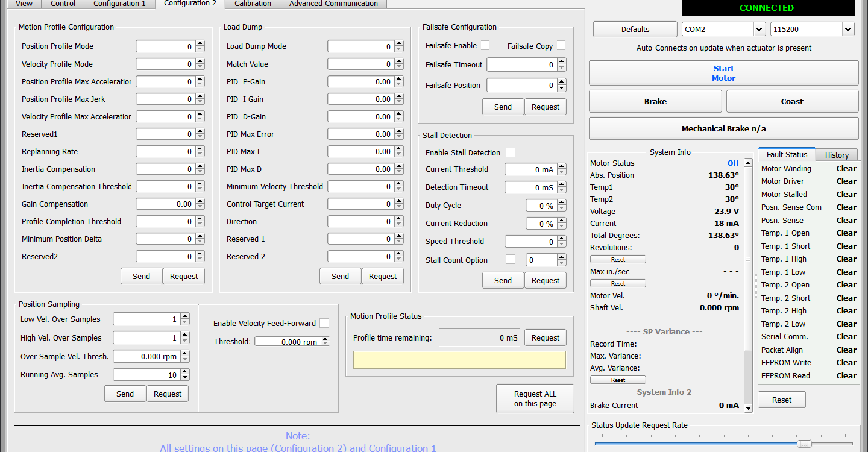Click the Profile time remaining field
The height and width of the screenshot is (452, 868).
479,337
